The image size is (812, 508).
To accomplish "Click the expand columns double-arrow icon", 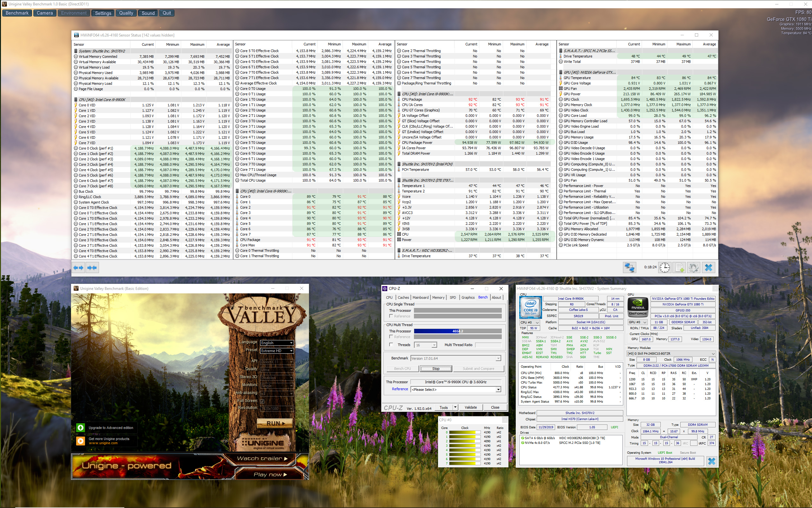I will (78, 268).
